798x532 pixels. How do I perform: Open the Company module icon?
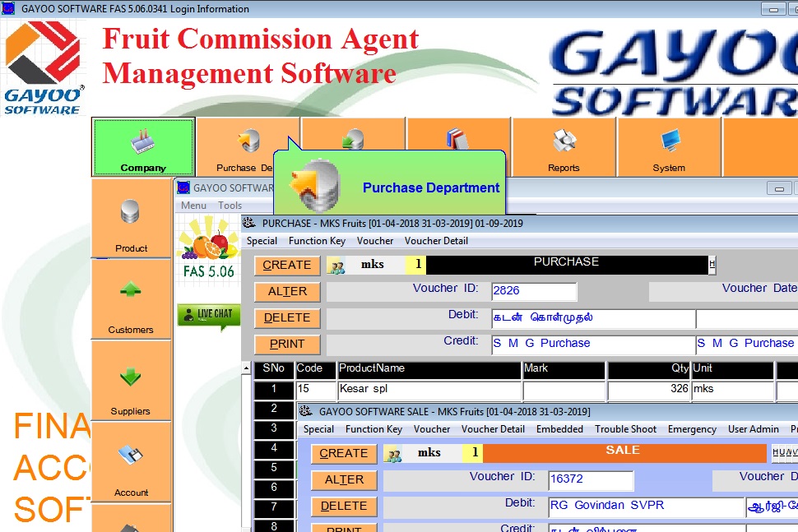143,147
